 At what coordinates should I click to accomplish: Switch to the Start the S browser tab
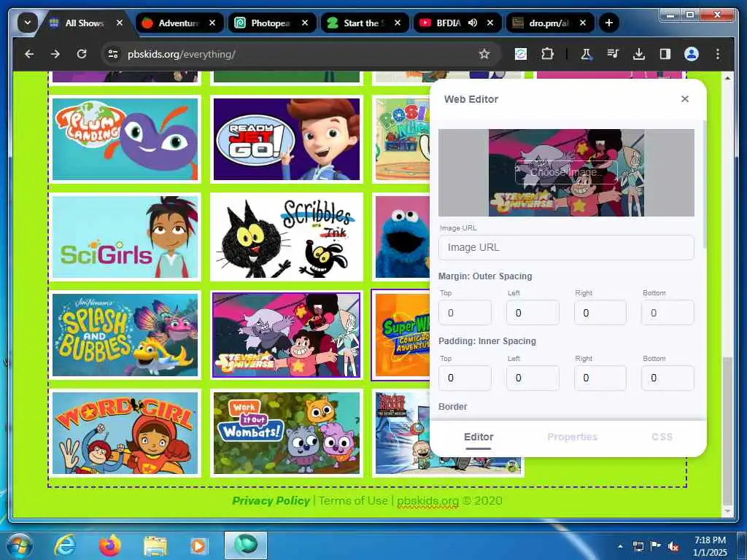click(x=365, y=23)
